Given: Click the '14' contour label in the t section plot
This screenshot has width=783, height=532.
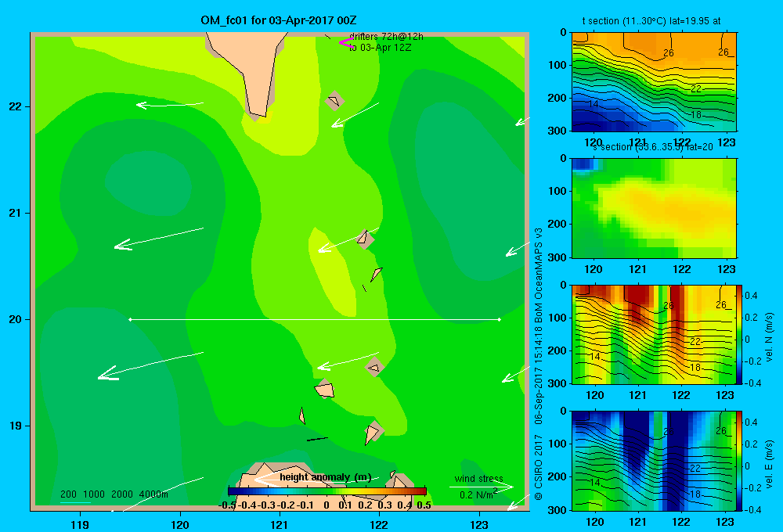Looking at the screenshot, I should (x=594, y=104).
